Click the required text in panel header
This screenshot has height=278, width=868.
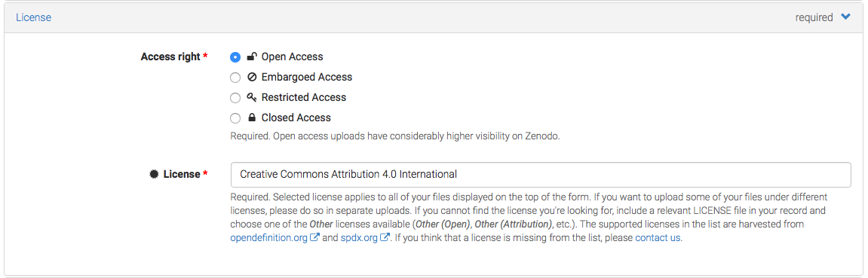pyautogui.click(x=814, y=17)
